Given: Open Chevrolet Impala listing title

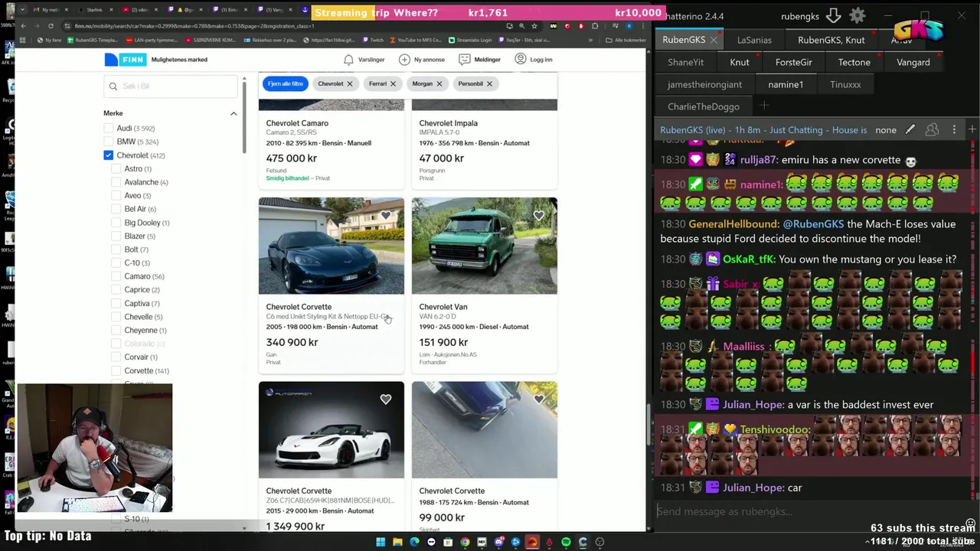Looking at the screenshot, I should (x=448, y=123).
